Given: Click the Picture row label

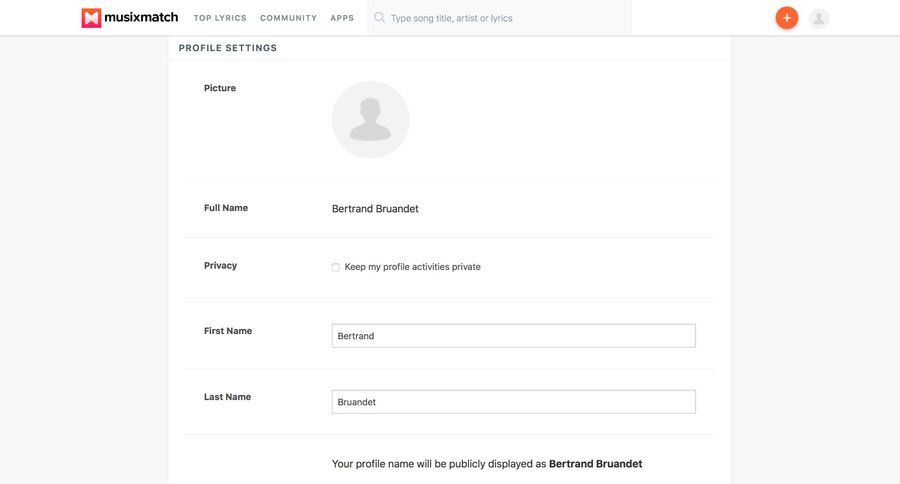Looking at the screenshot, I should pyautogui.click(x=220, y=88).
